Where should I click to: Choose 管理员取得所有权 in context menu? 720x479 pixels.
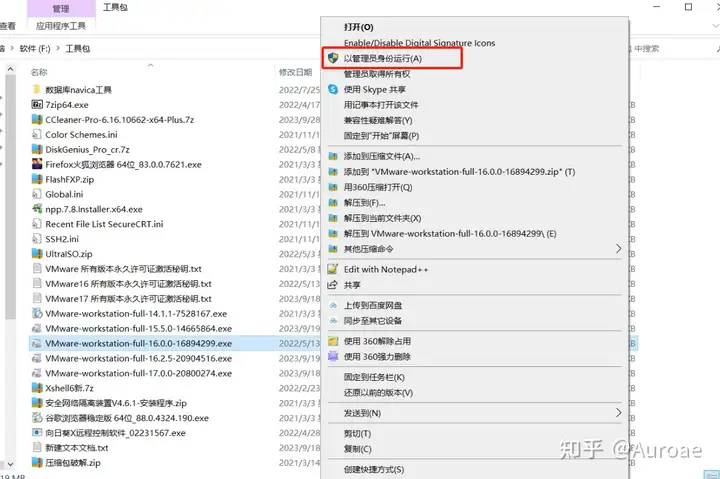[377, 74]
